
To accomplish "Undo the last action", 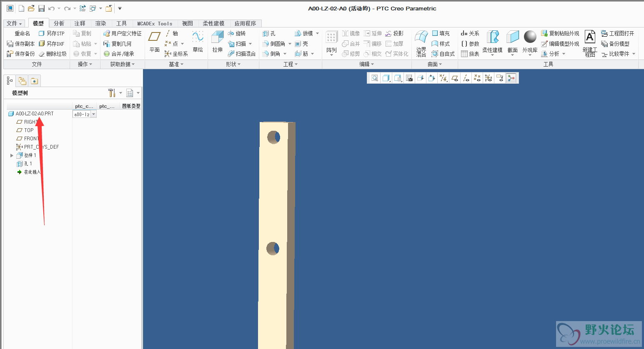I will tap(51, 8).
